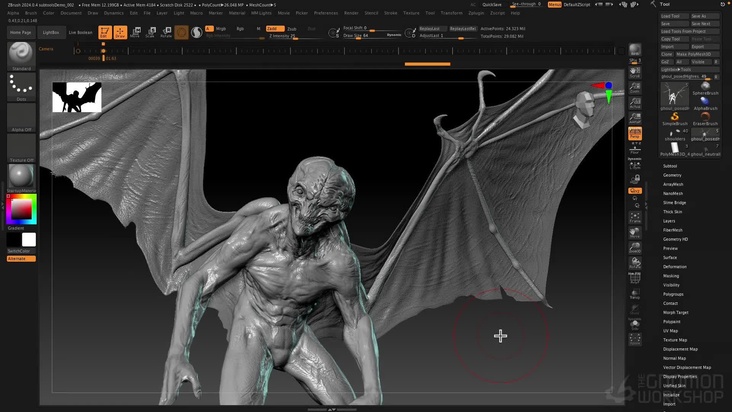Toggle Zsub sculpting mode
This screenshot has width=732, height=412.
291,29
